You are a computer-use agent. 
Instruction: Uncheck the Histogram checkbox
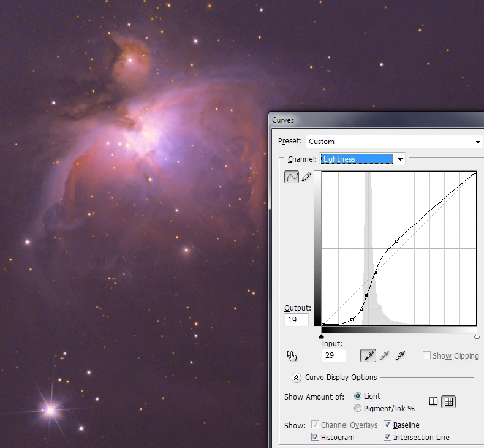coord(316,437)
